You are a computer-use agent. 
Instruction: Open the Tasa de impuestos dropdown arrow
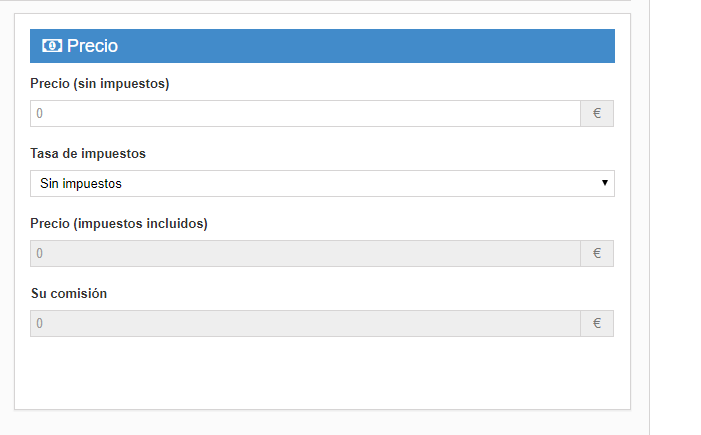point(605,184)
